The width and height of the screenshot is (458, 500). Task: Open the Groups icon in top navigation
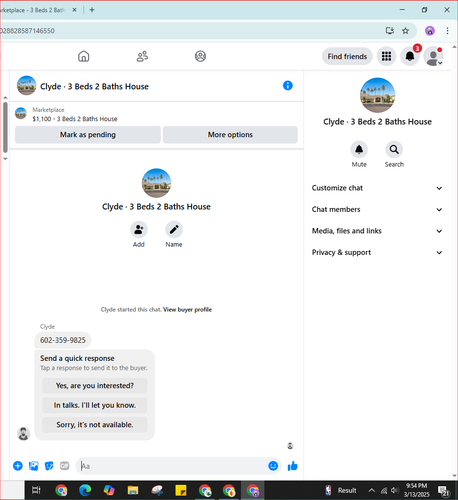(200, 56)
